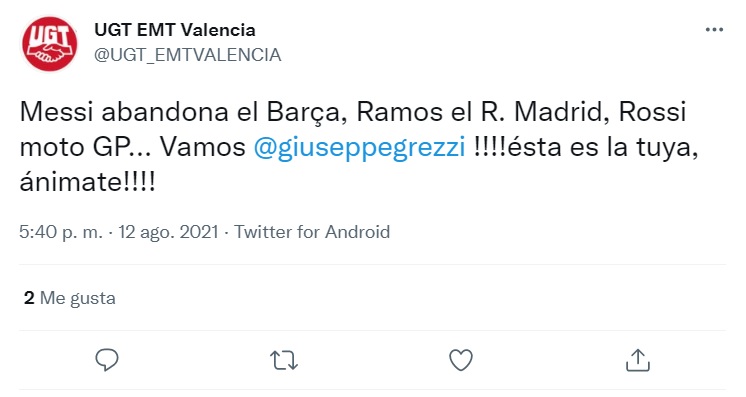The height and width of the screenshot is (397, 746).
Task: Select the phrase moto GP... Vamos
Action: click(133, 148)
